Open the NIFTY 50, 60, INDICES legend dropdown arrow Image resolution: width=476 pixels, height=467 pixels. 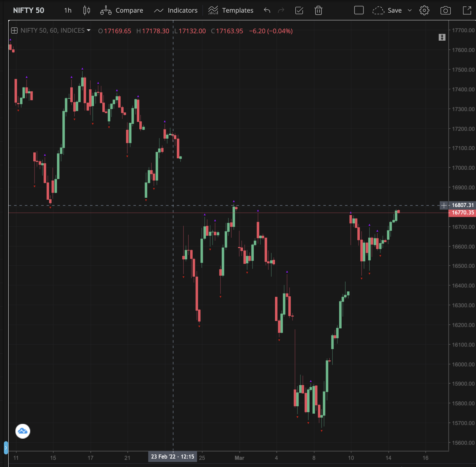tap(89, 30)
